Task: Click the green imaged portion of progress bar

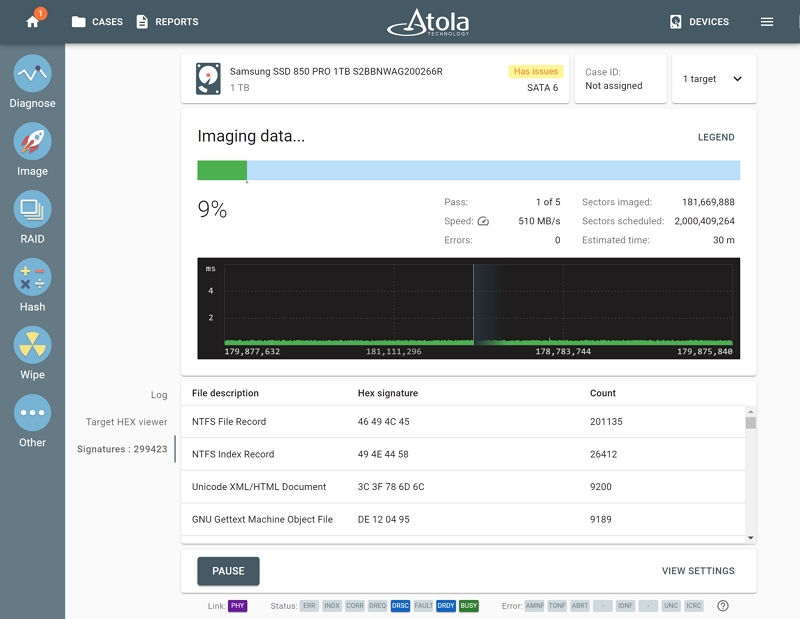Action: pyautogui.click(x=222, y=170)
